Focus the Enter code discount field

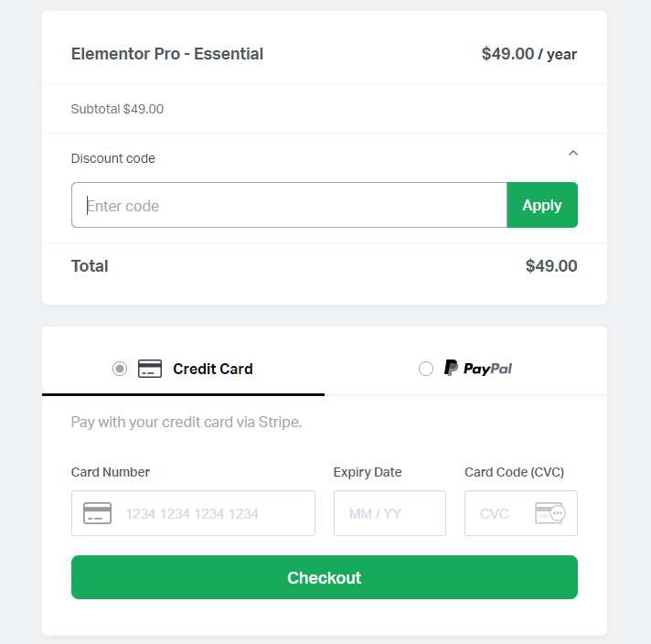click(289, 205)
